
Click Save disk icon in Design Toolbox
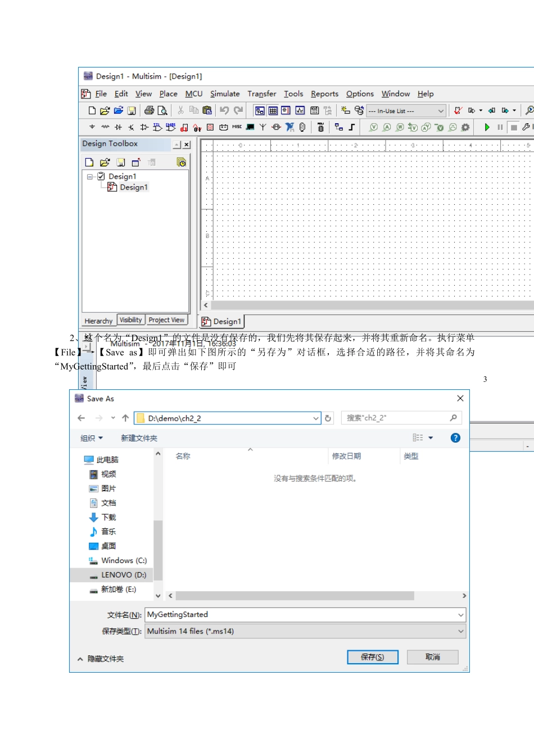pos(120,163)
